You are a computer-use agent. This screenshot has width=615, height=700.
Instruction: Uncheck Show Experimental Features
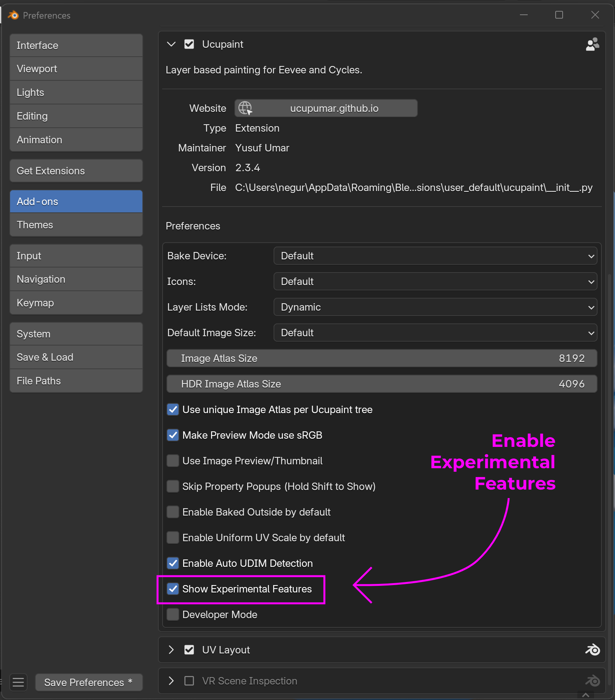coord(173,589)
